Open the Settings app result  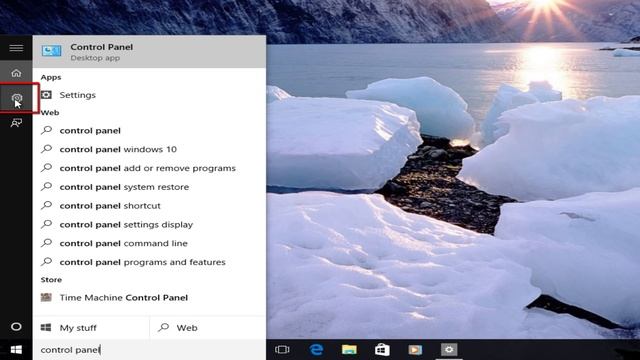click(x=149, y=95)
